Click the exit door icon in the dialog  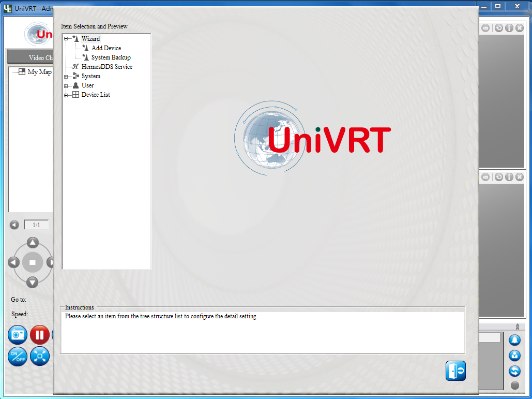click(455, 371)
